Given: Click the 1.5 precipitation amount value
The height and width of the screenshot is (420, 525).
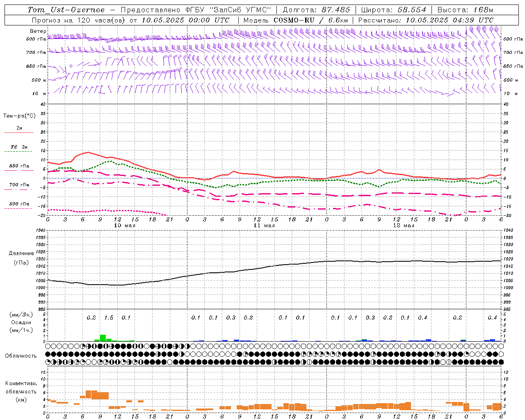Looking at the screenshot, I should (109, 318).
